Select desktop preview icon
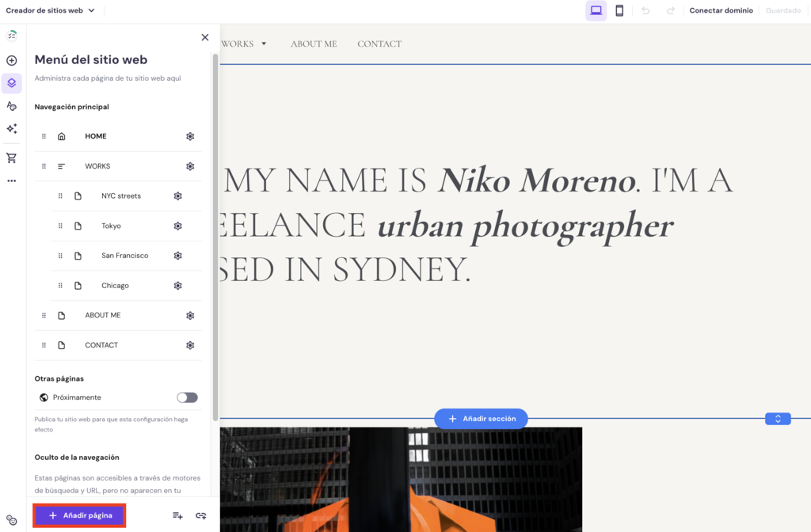The image size is (811, 532). pos(596,10)
